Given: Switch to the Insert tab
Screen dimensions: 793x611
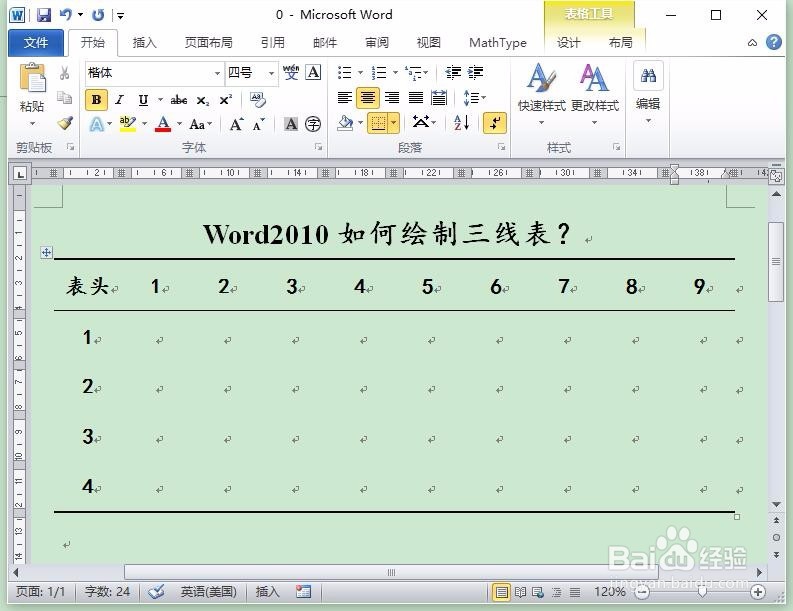Looking at the screenshot, I should [145, 42].
